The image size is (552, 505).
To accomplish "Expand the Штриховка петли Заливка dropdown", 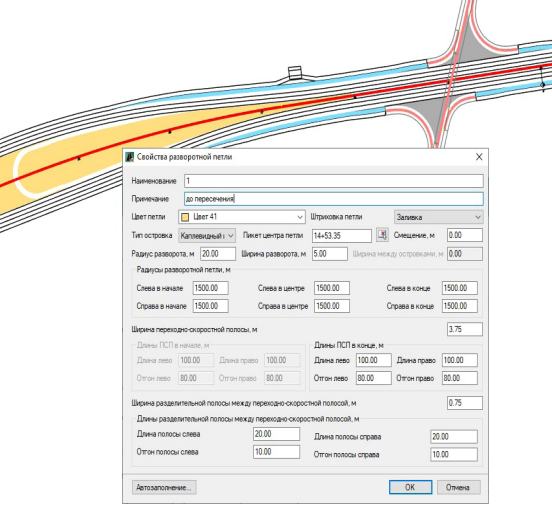I will point(438,217).
